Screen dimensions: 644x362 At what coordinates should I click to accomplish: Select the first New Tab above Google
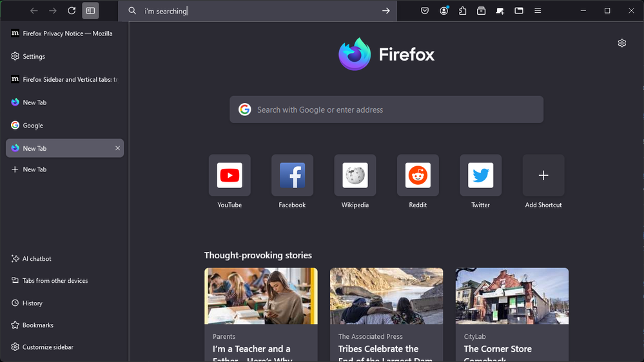tap(65, 102)
